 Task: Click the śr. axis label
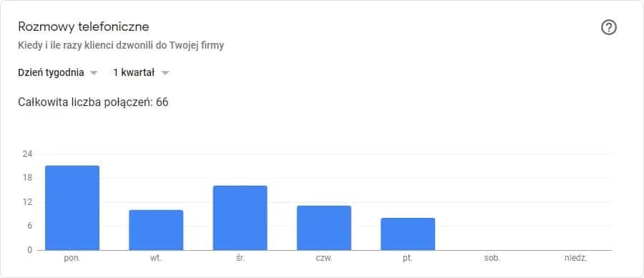click(240, 259)
